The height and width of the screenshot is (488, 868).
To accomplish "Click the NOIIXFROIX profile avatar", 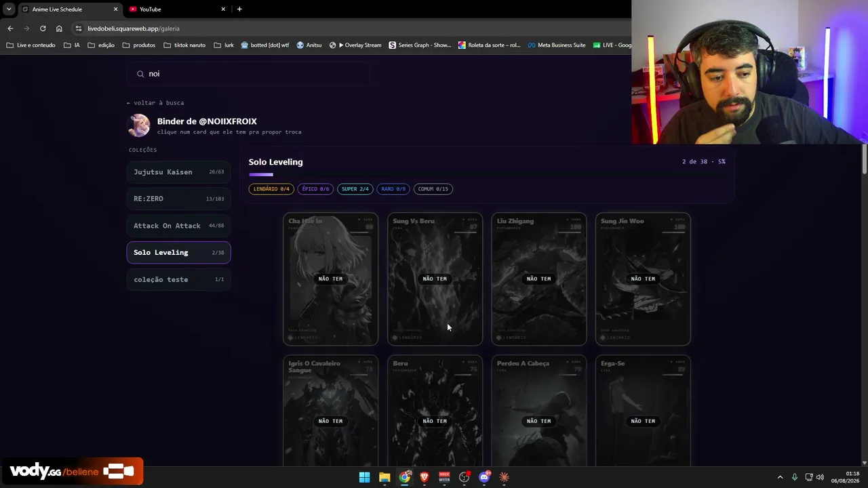I will [139, 125].
